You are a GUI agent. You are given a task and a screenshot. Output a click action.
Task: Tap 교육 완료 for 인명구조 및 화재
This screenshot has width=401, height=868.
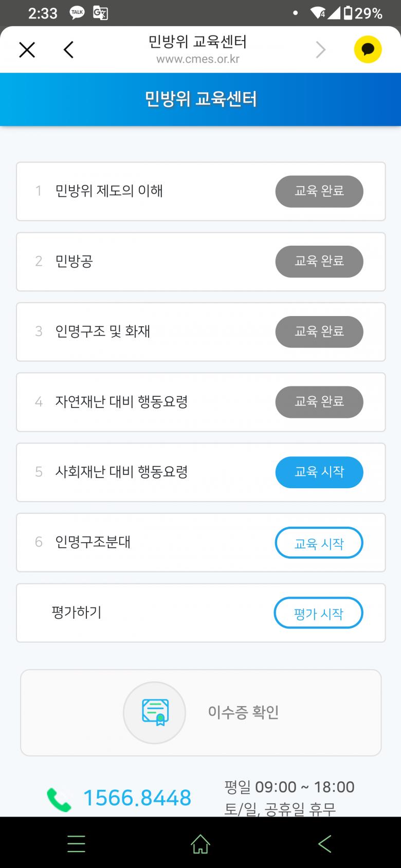(319, 331)
